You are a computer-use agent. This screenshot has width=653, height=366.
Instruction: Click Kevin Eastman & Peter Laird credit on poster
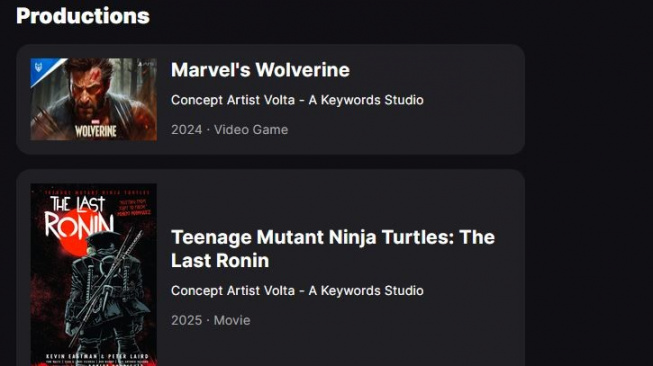coord(97,356)
